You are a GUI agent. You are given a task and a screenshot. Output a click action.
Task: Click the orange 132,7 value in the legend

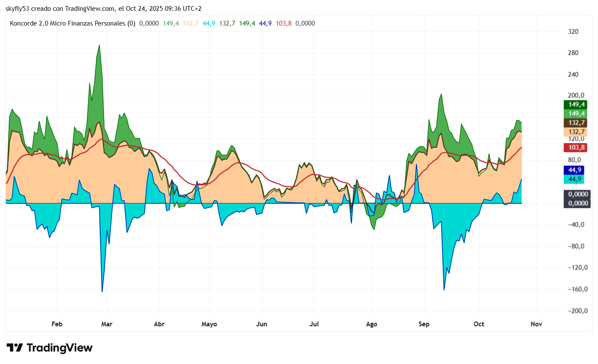[x=191, y=23]
